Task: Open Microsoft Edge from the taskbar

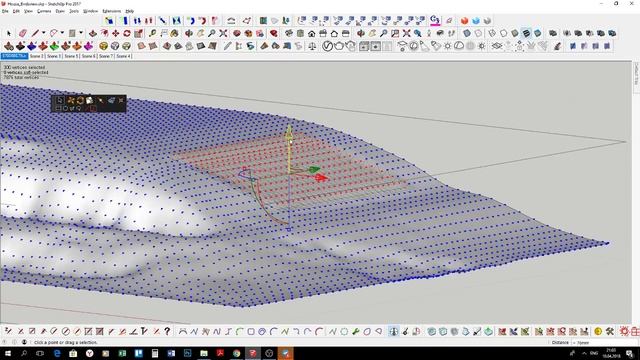Action: (x=57, y=353)
